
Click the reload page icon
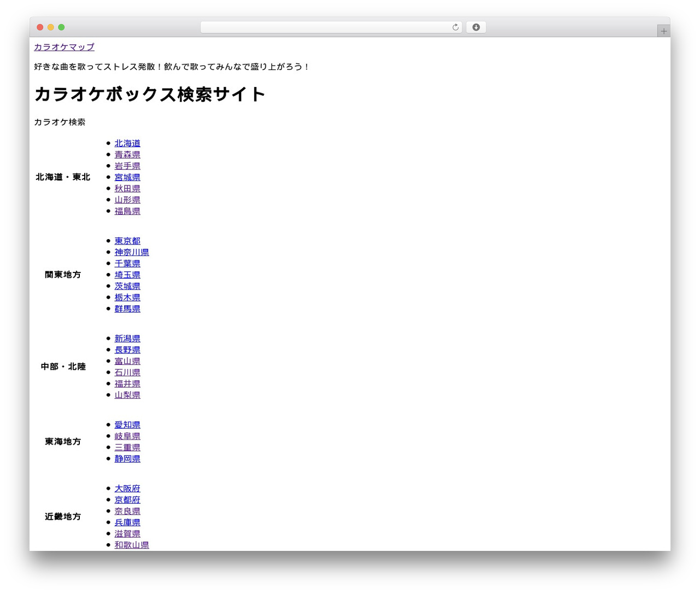tap(455, 27)
